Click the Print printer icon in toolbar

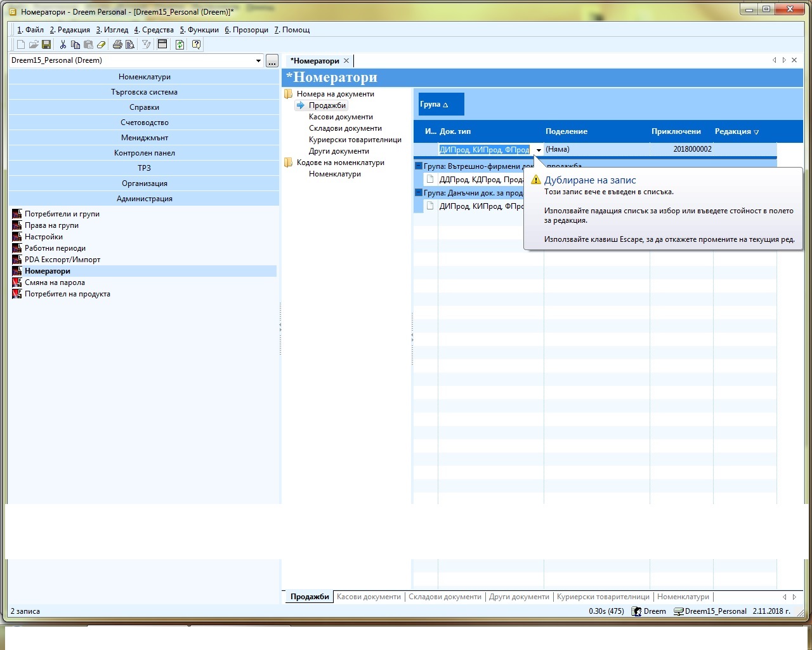[117, 44]
